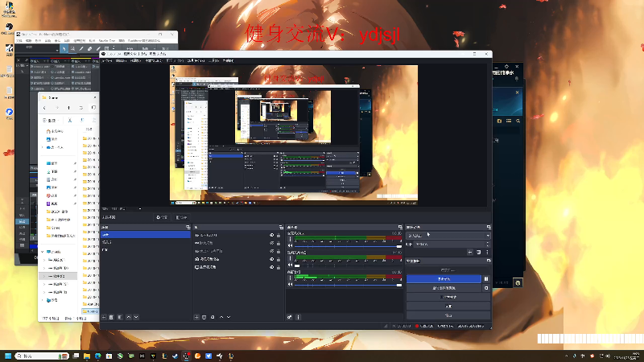This screenshot has width=644, height=362.
Task: Open OBS Help menu
Action: click(x=228, y=61)
